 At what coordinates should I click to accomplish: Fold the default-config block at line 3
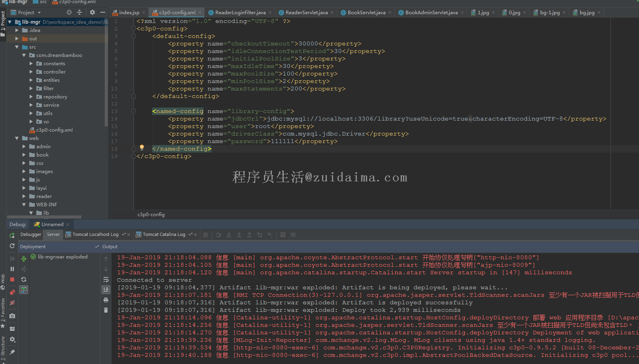134,36
